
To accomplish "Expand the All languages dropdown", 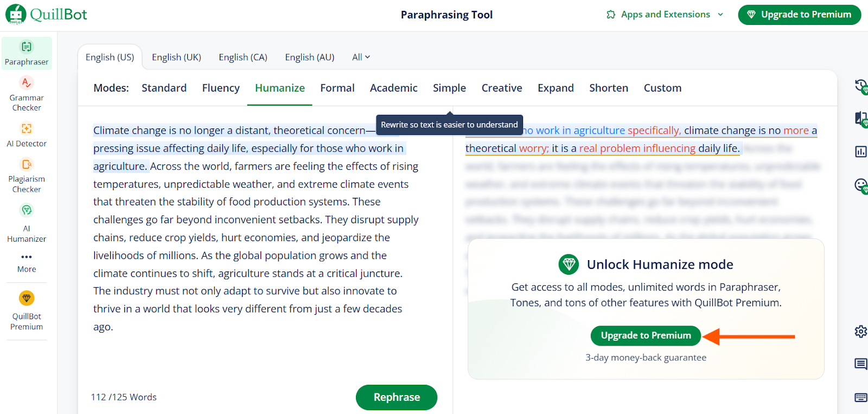I will pyautogui.click(x=361, y=57).
